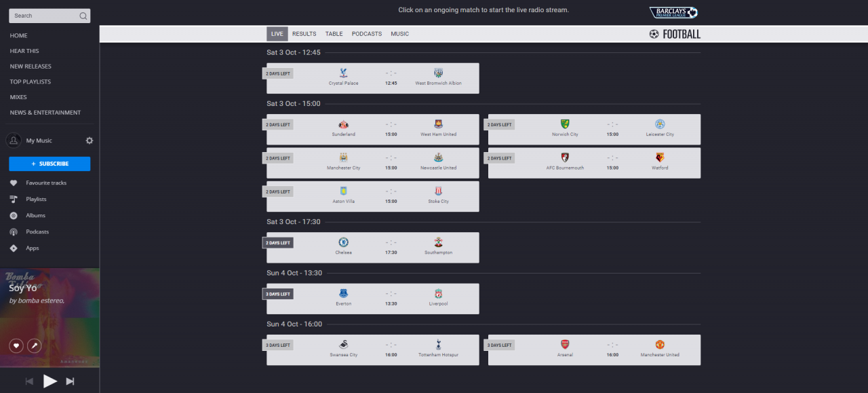Open Playlists in the sidebar
Viewport: 868px width, 393px height.
[36, 199]
